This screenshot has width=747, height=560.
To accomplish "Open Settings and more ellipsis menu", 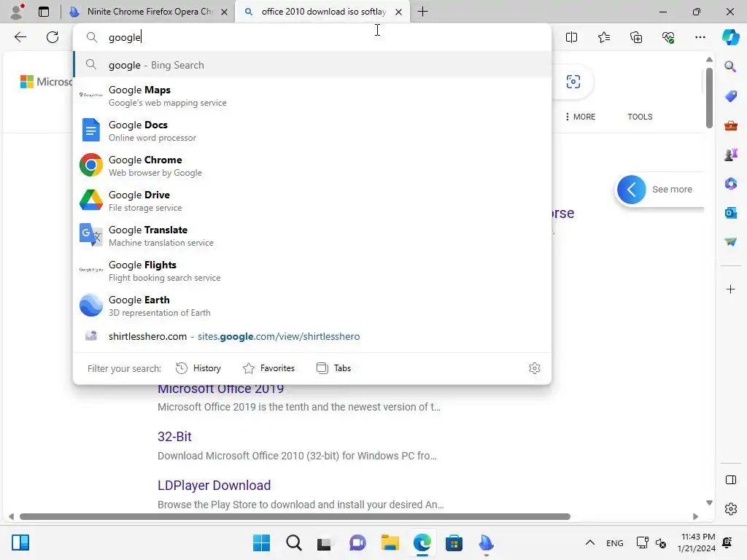I will (x=700, y=37).
